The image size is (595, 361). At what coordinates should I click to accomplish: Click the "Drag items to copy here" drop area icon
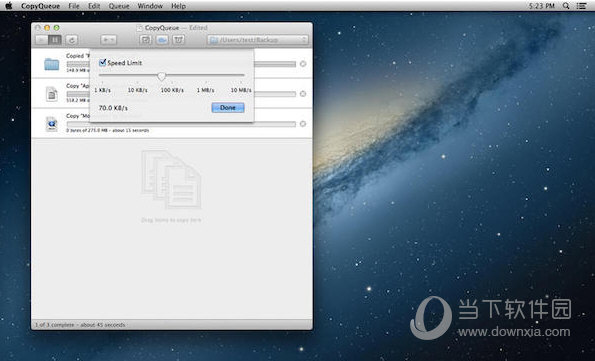(x=172, y=179)
